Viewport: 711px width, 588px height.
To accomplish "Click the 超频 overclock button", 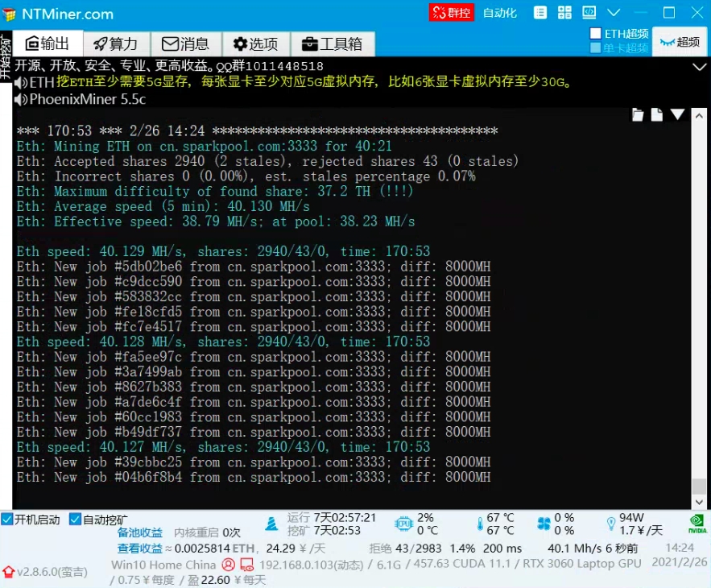I will [680, 42].
